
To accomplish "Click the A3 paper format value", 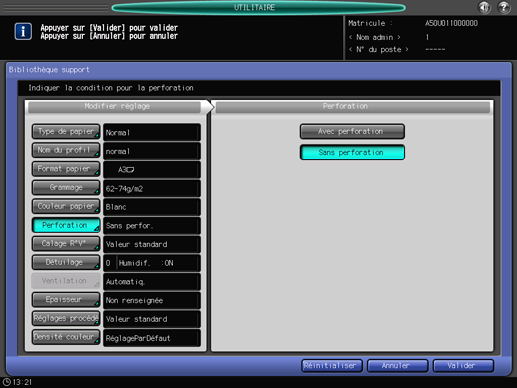I will pyautogui.click(x=152, y=170).
